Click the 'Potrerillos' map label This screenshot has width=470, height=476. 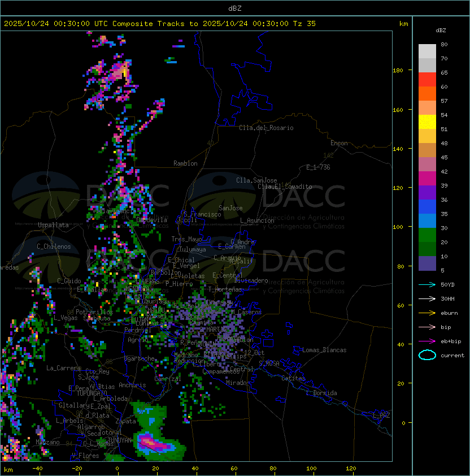click(x=94, y=312)
